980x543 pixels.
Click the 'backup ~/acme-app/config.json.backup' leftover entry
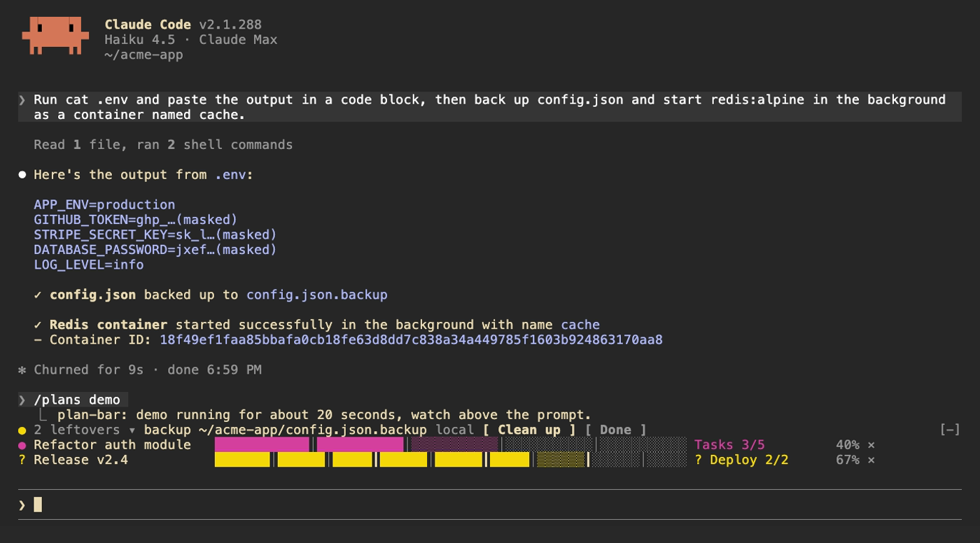[x=286, y=430]
